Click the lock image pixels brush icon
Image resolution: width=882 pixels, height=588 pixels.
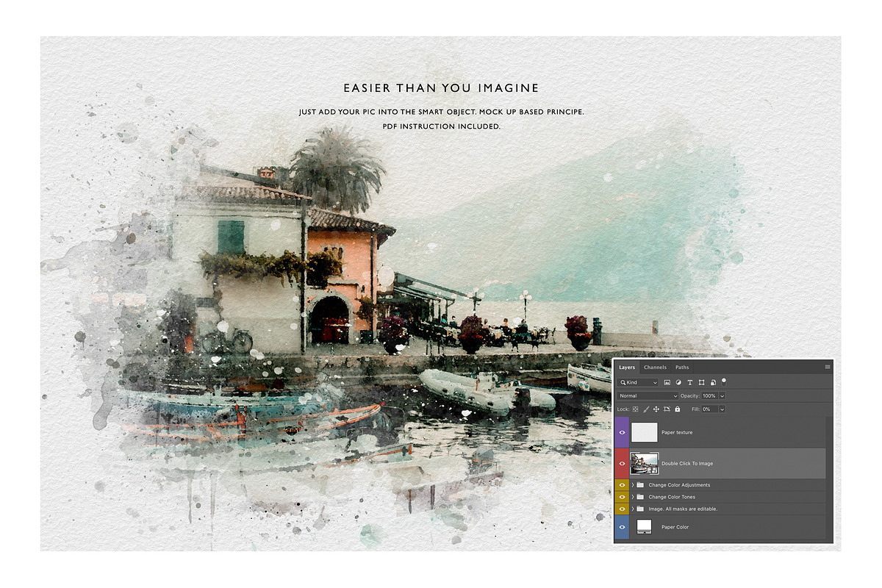[646, 409]
